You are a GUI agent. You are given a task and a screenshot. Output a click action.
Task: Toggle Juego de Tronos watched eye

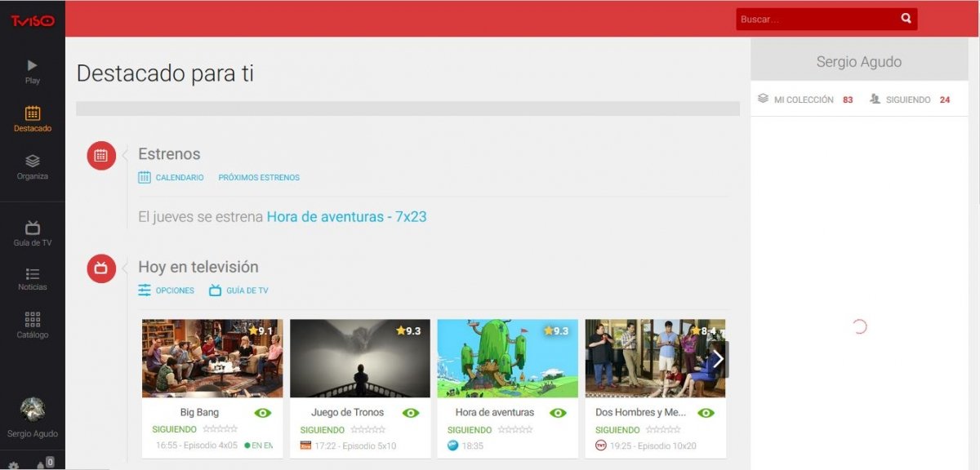(x=411, y=413)
